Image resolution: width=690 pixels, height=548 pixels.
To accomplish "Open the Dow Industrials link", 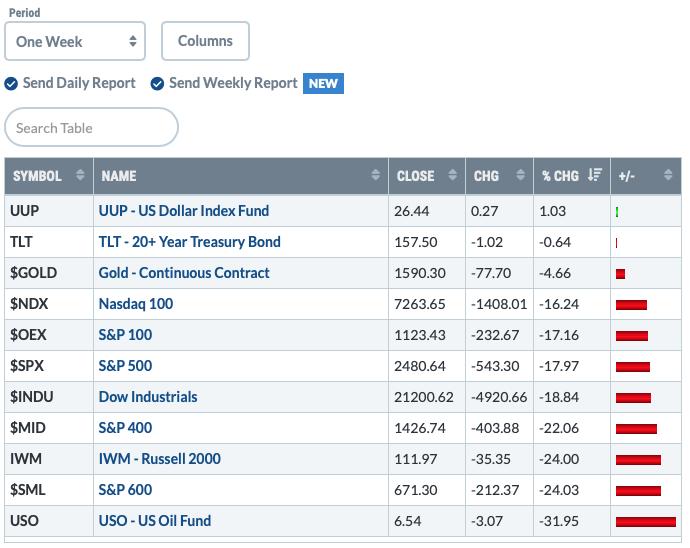I will click(148, 397).
